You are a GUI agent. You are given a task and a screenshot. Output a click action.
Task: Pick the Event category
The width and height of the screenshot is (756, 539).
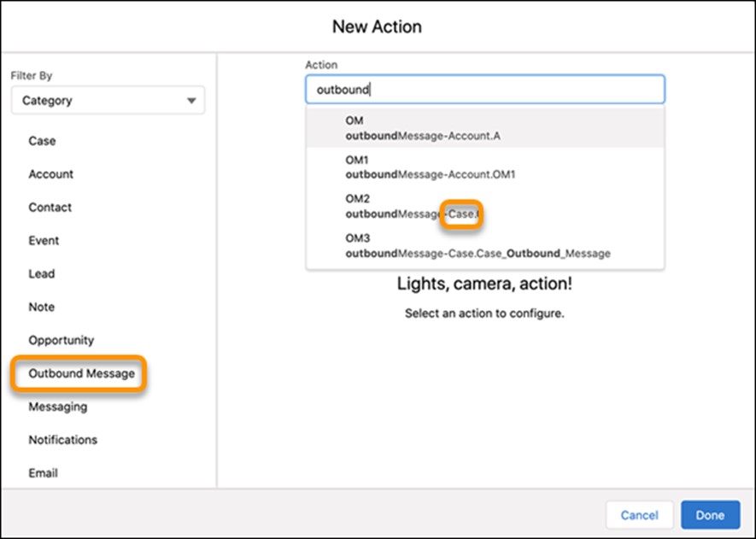point(44,241)
